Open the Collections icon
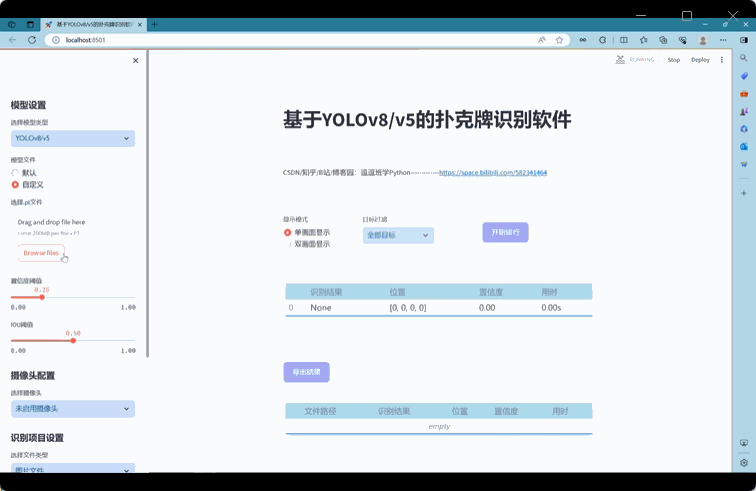This screenshot has height=491, width=756. pos(663,40)
